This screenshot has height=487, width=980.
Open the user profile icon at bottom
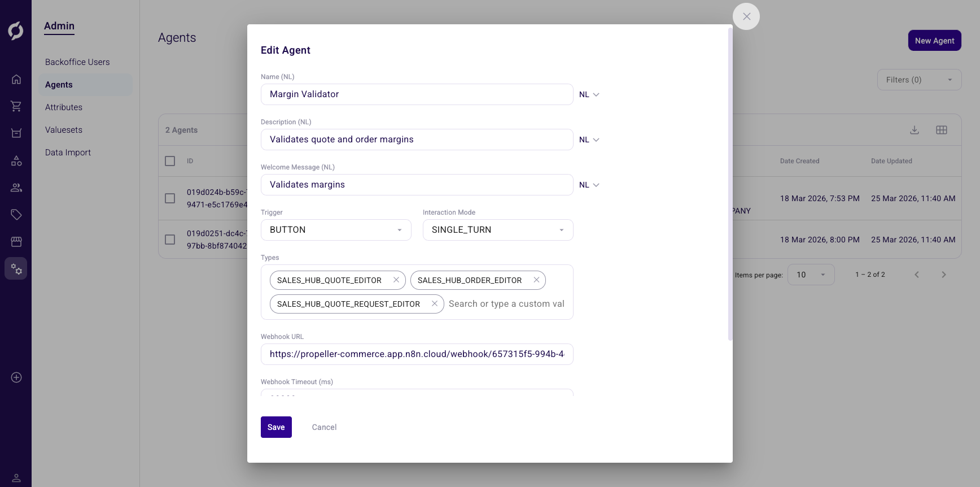(x=16, y=478)
